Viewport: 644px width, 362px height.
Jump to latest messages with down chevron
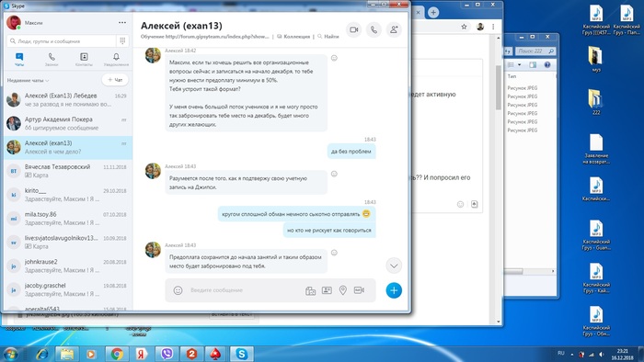(394, 266)
